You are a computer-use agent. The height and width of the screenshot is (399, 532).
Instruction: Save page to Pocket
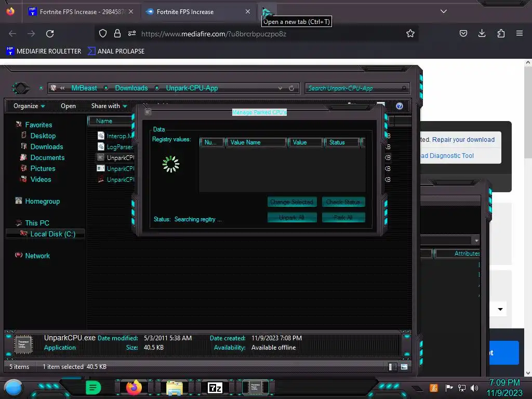(x=463, y=33)
